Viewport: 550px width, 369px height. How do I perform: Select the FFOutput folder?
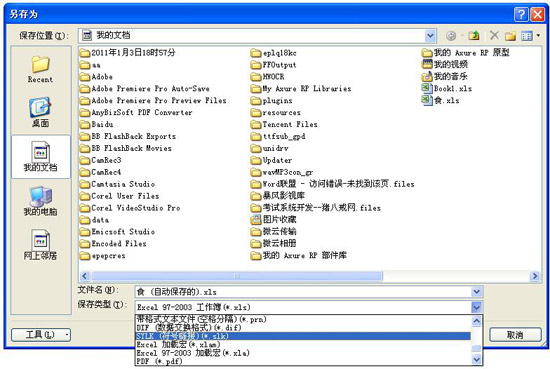274,65
